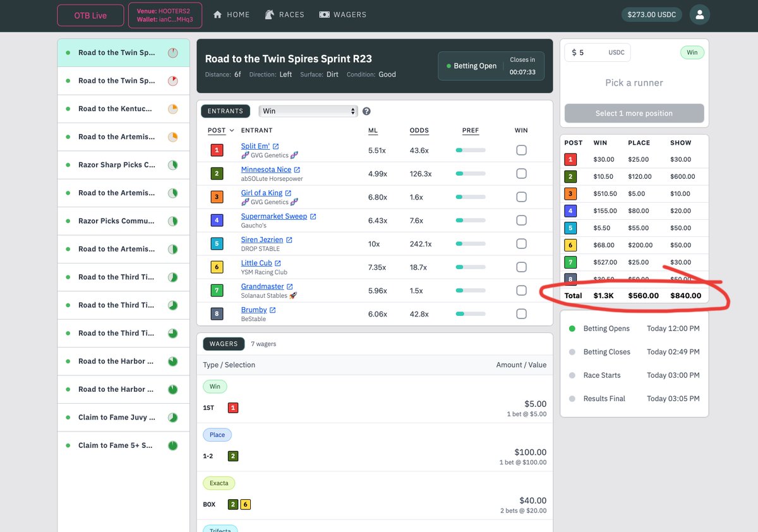Click Select 1 more position button
This screenshot has height=532, width=758.
click(634, 113)
